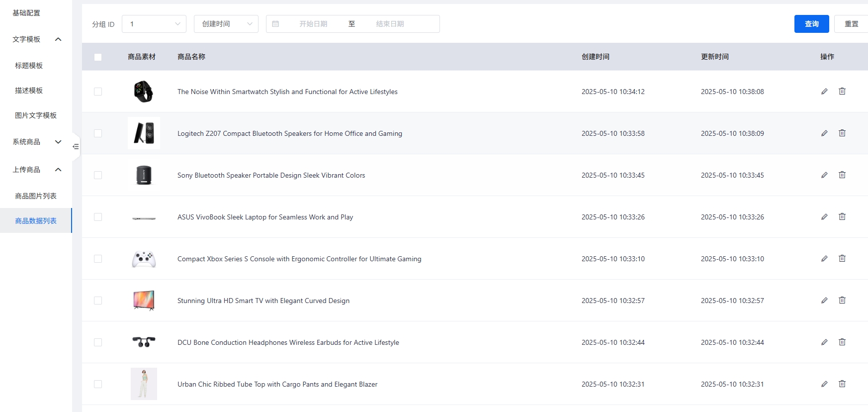Open the Sony speaker product thumbnail
This screenshot has width=868, height=412.
[144, 175]
